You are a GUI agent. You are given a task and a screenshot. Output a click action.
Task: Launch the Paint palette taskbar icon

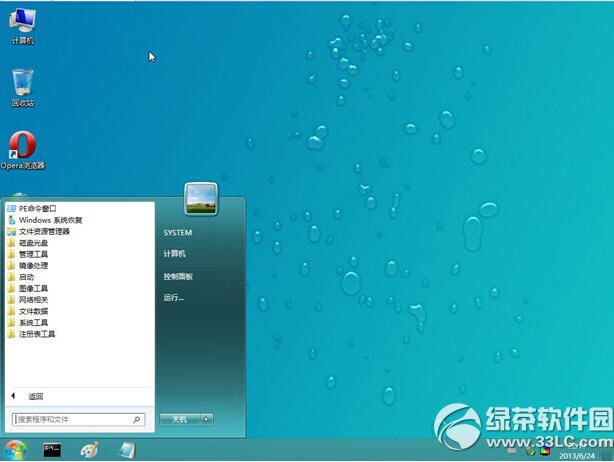tap(90, 450)
